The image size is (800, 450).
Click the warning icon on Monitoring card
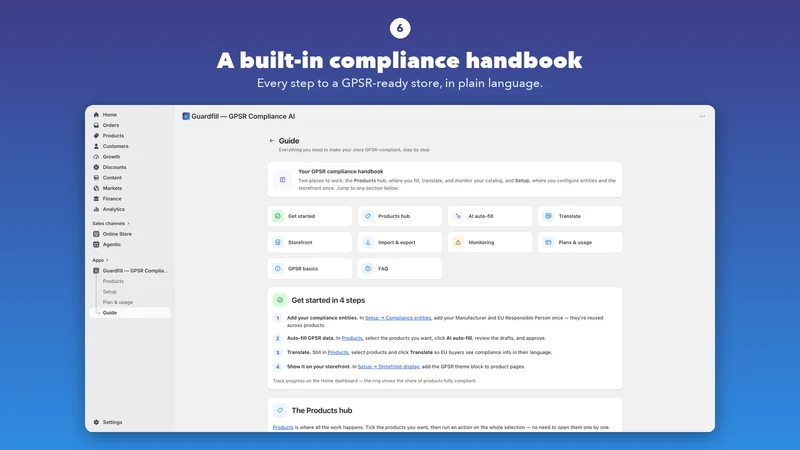click(x=458, y=242)
